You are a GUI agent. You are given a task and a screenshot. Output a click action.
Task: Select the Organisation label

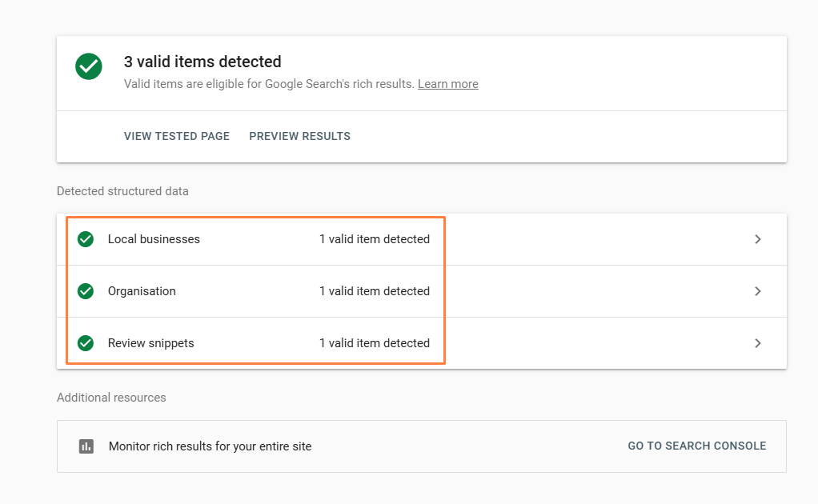pyautogui.click(x=142, y=291)
